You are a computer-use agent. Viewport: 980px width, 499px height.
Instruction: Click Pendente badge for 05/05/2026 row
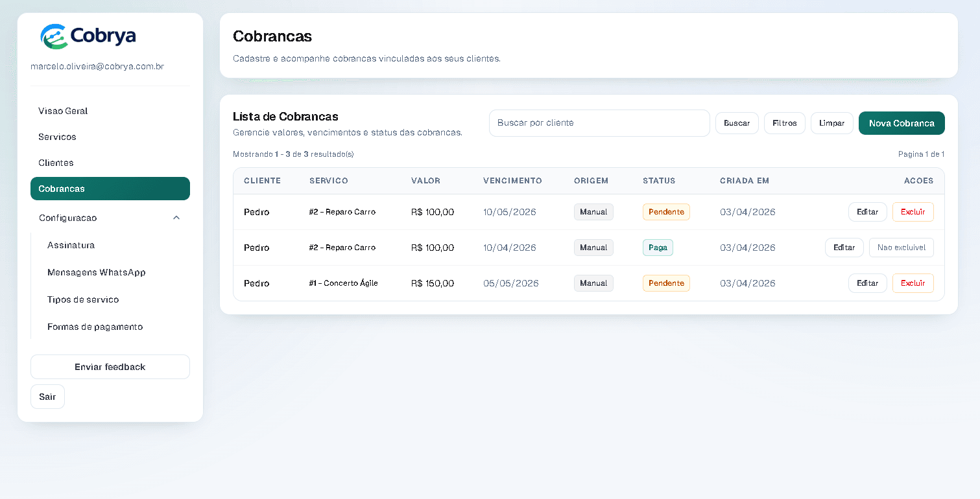666,283
